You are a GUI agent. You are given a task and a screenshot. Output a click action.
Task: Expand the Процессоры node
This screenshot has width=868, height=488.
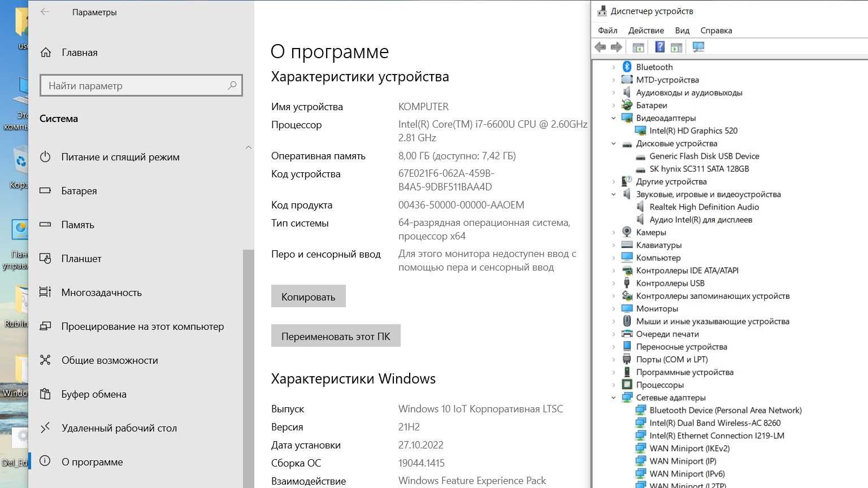(x=614, y=385)
